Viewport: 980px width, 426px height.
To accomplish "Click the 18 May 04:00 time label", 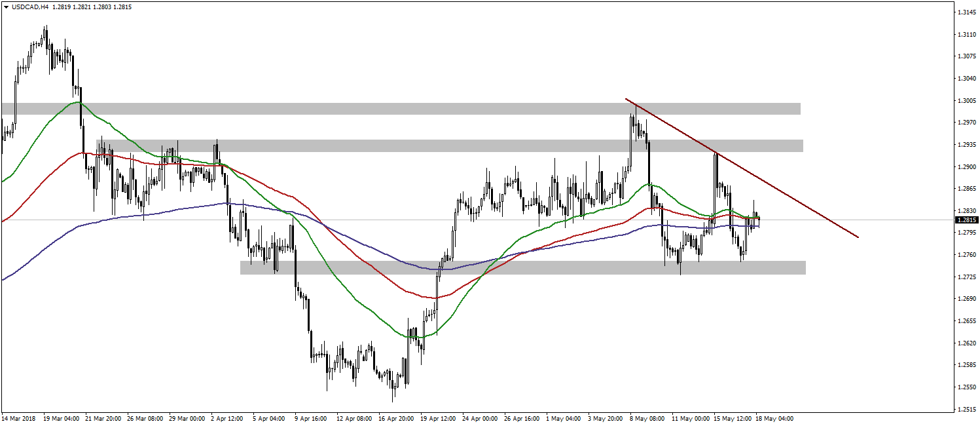I will tap(774, 417).
